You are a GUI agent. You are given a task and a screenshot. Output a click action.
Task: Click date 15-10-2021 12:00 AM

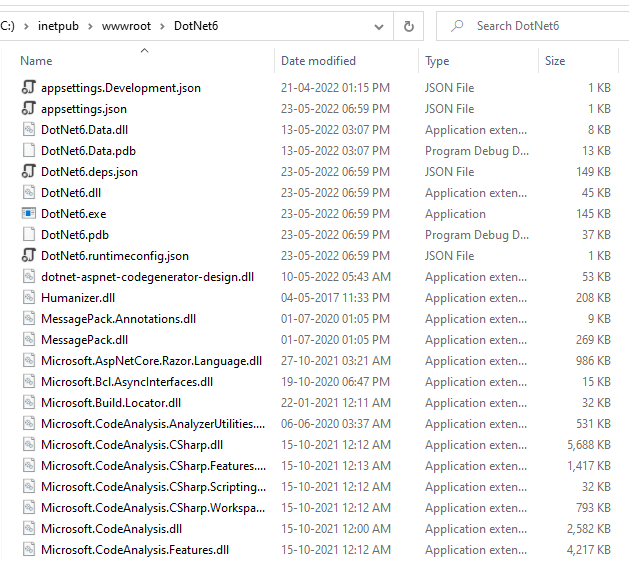click(335, 528)
